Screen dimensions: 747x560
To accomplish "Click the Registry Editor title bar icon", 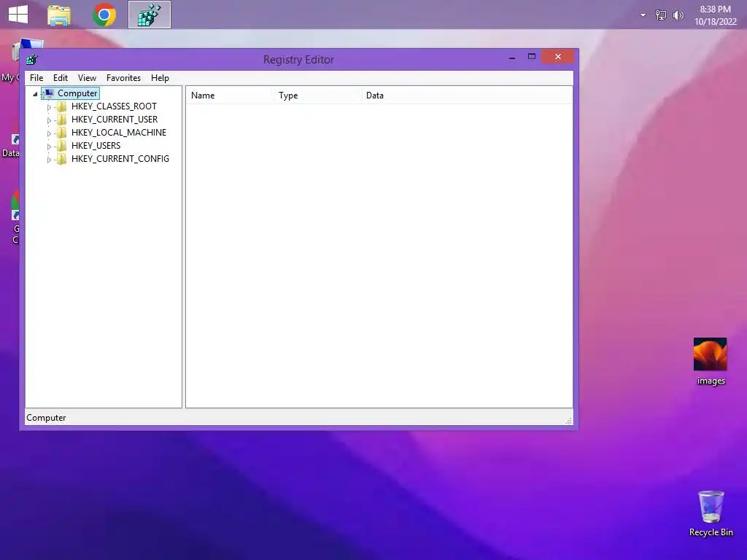I will pos(32,60).
